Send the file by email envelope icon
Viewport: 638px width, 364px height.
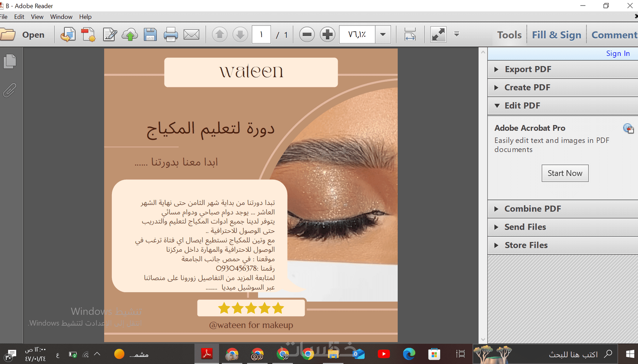[x=191, y=35]
